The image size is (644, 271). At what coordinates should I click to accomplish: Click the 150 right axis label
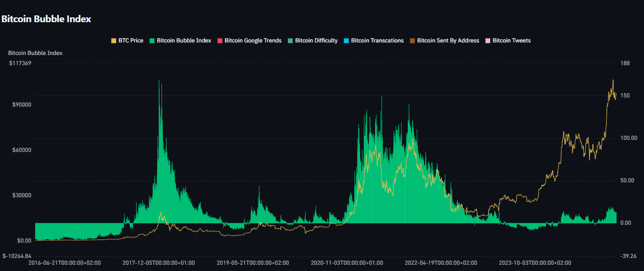[625, 96]
